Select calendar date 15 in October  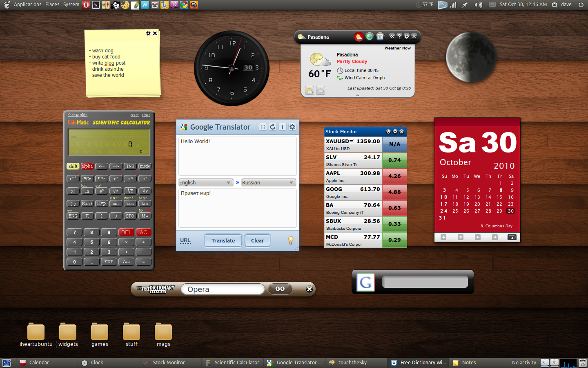tap(499, 197)
